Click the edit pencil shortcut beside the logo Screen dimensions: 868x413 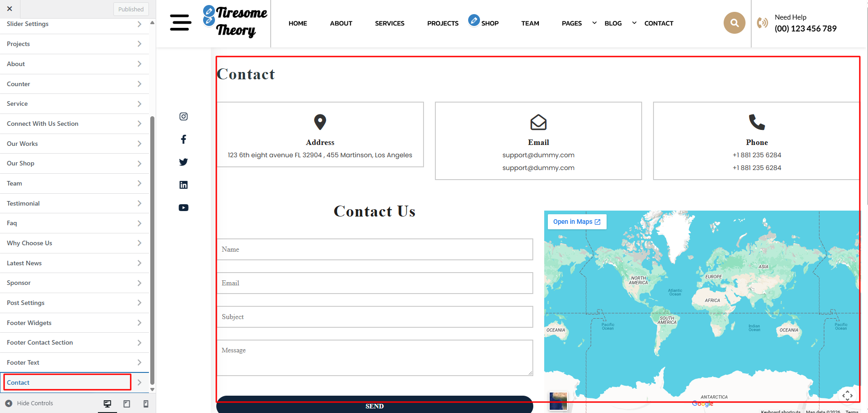click(209, 11)
